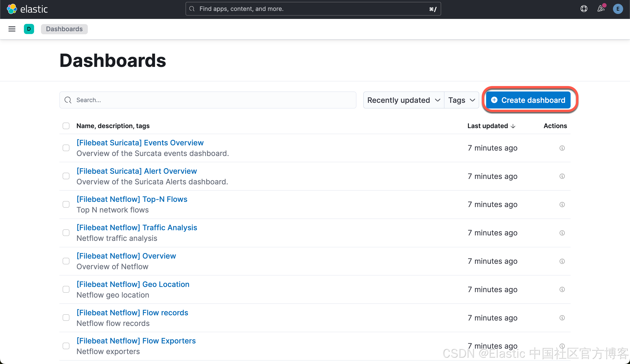The width and height of the screenshot is (630, 364).
Task: Check the Suricata Events Overview checkbox
Action: pos(66,148)
